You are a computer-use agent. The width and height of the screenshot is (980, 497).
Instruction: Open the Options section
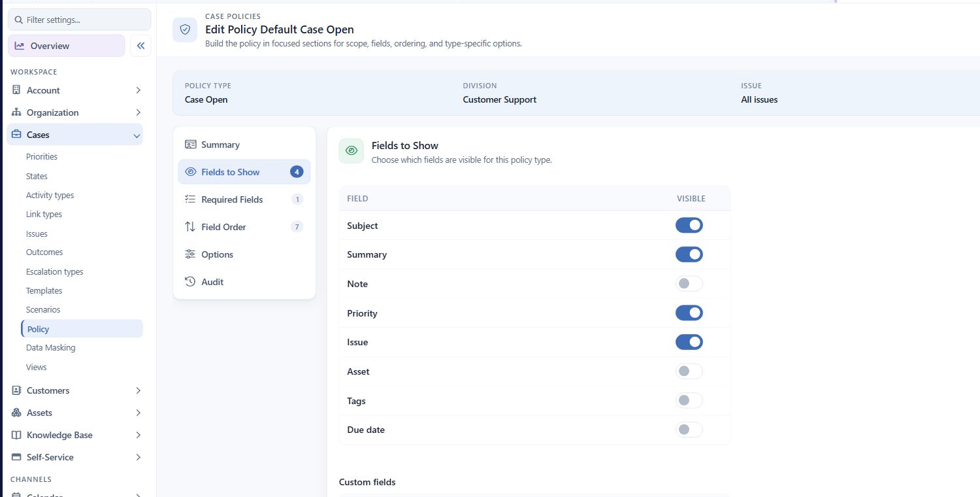click(244, 254)
